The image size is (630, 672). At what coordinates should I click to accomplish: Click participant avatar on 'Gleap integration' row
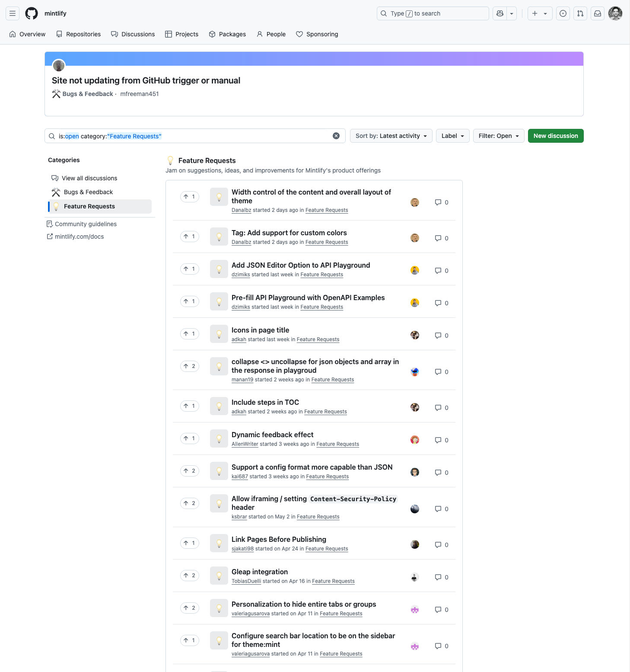click(x=415, y=577)
